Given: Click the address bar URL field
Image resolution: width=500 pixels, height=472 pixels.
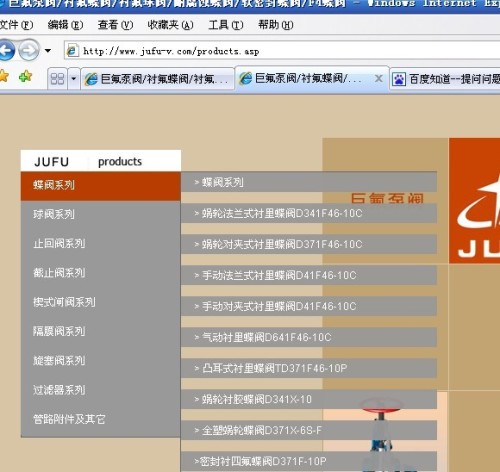Looking at the screenshot, I should [282, 51].
